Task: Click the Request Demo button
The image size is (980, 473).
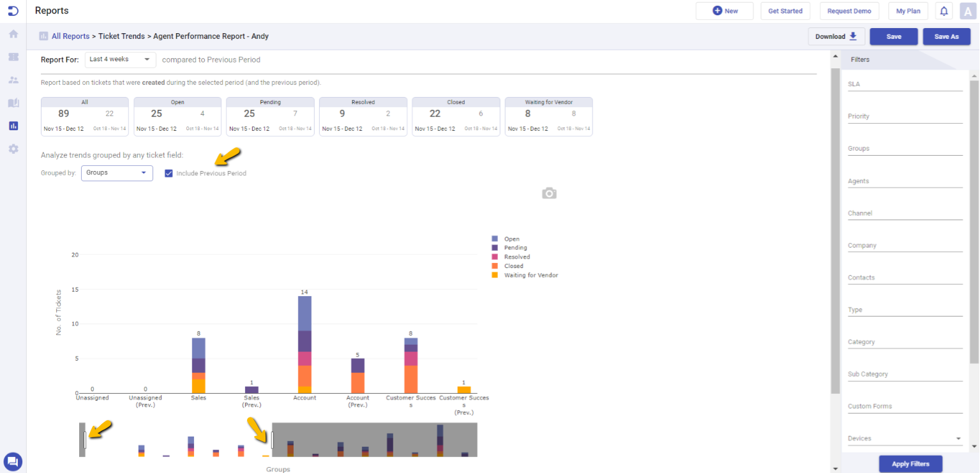Action: [849, 11]
